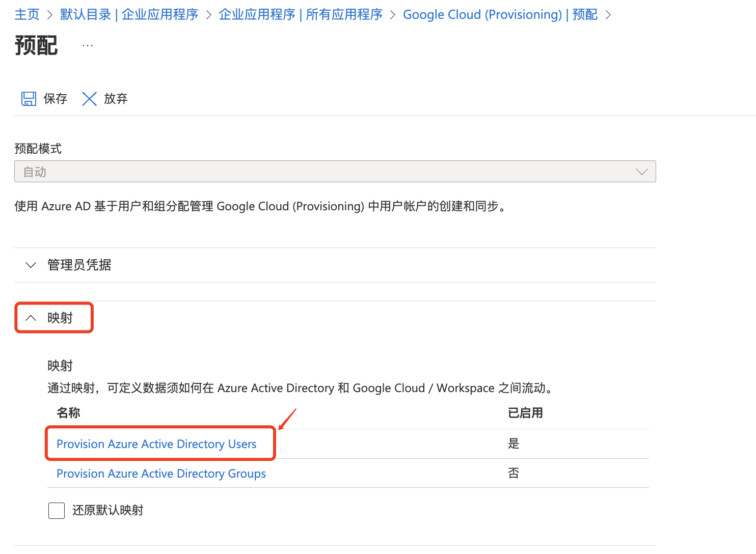Open the 预配模式 dropdown showing 自动
Image resolution: width=756 pixels, height=554 pixels.
[x=335, y=172]
